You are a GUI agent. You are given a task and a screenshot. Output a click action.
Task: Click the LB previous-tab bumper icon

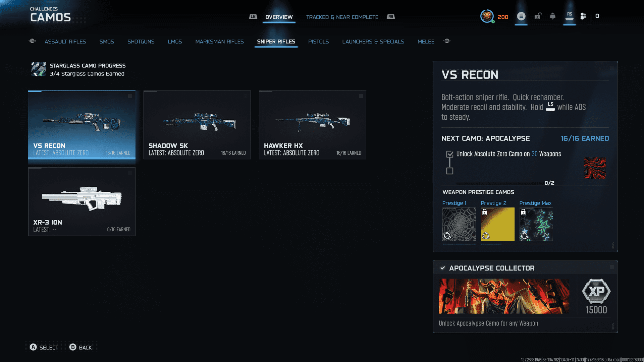253,17
